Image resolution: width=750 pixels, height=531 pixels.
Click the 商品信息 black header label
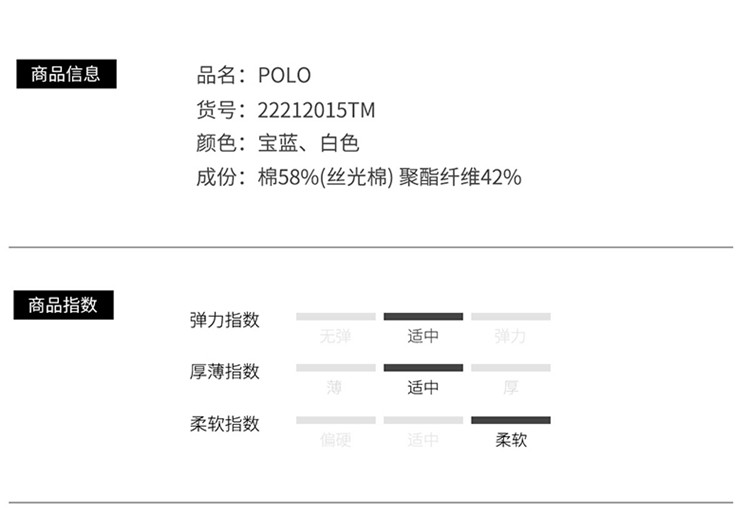[66, 74]
